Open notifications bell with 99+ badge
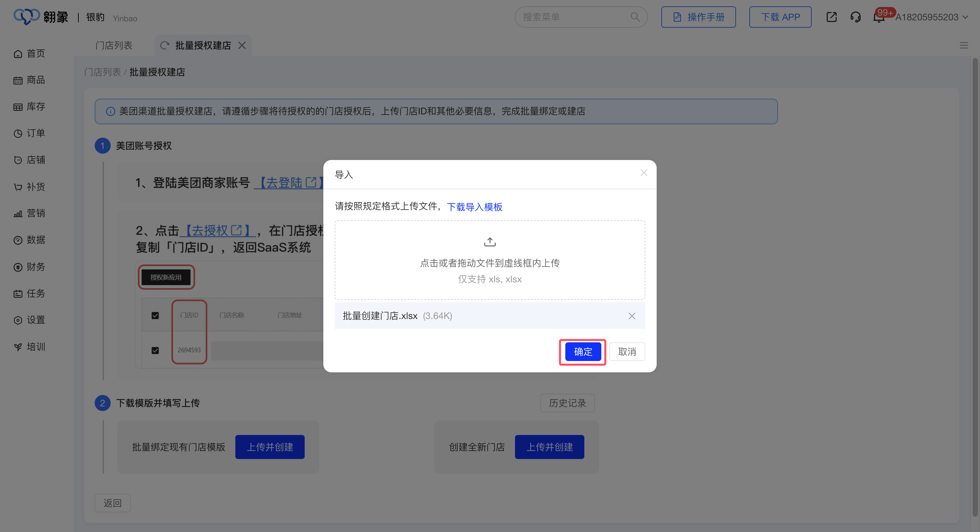The height and width of the screenshot is (532, 980). pos(879,18)
